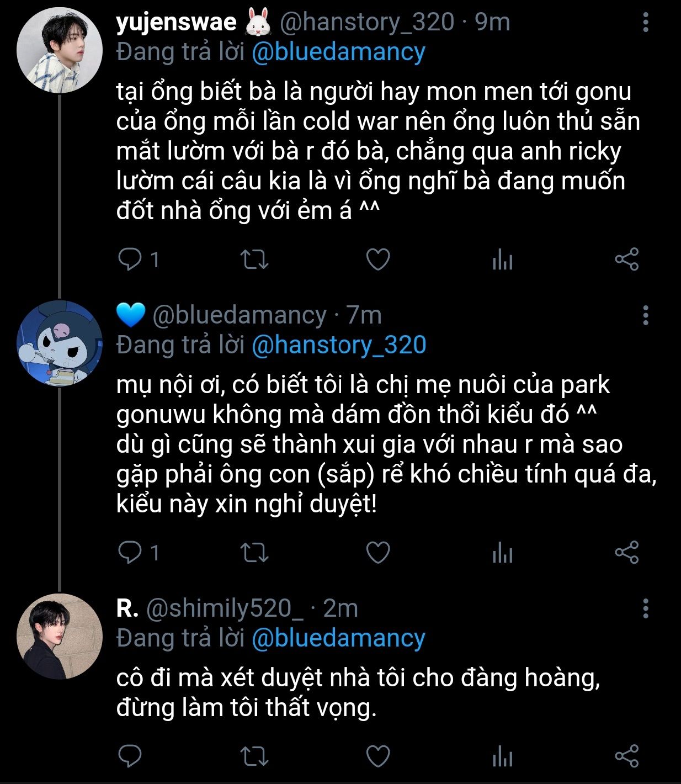Like yujenswae's tweet about ricky
Image resolution: width=681 pixels, height=784 pixels.
click(379, 259)
